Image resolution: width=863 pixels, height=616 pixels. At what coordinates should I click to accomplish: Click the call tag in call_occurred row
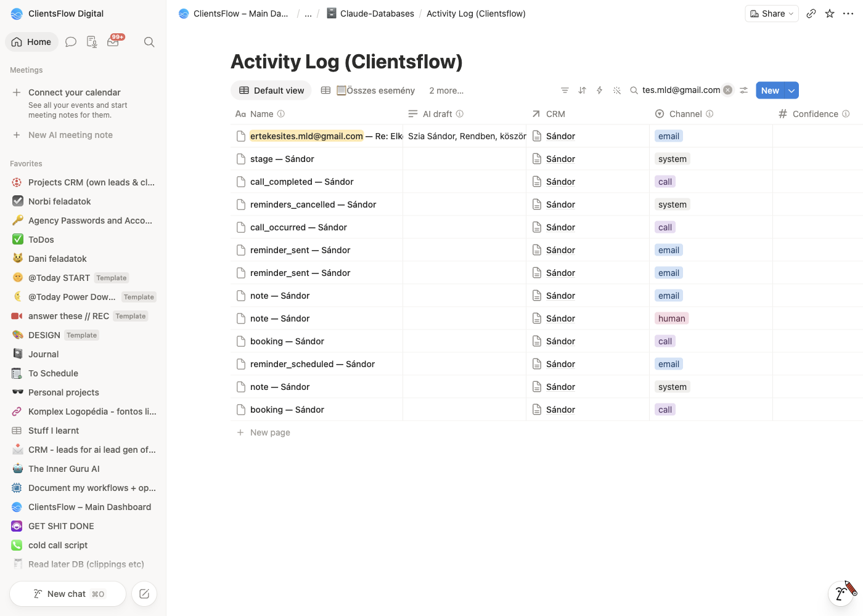[665, 227]
